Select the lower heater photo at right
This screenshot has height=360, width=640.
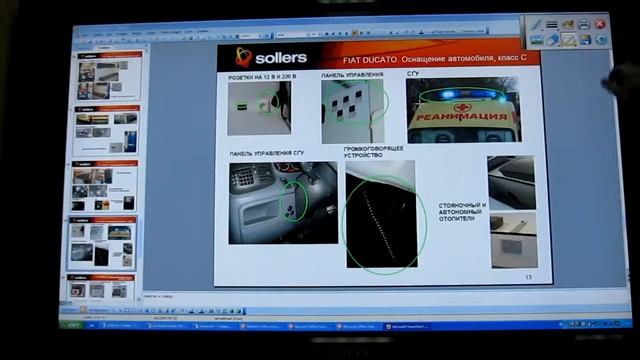514,240
